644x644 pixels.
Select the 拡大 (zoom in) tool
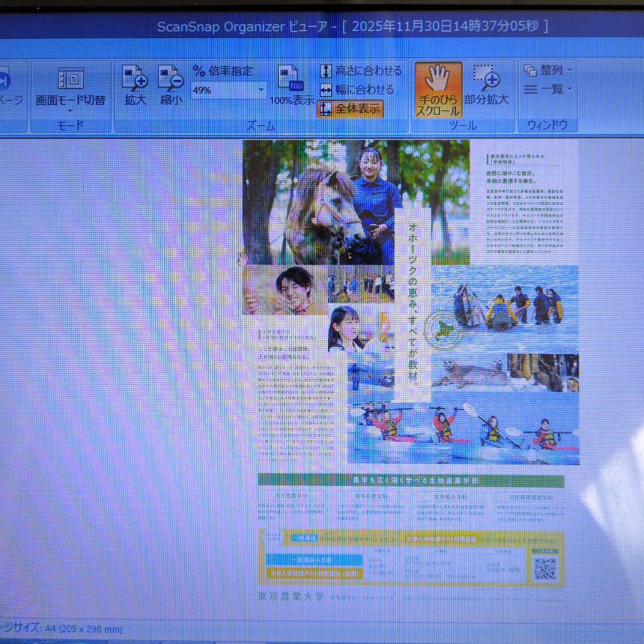[134, 85]
